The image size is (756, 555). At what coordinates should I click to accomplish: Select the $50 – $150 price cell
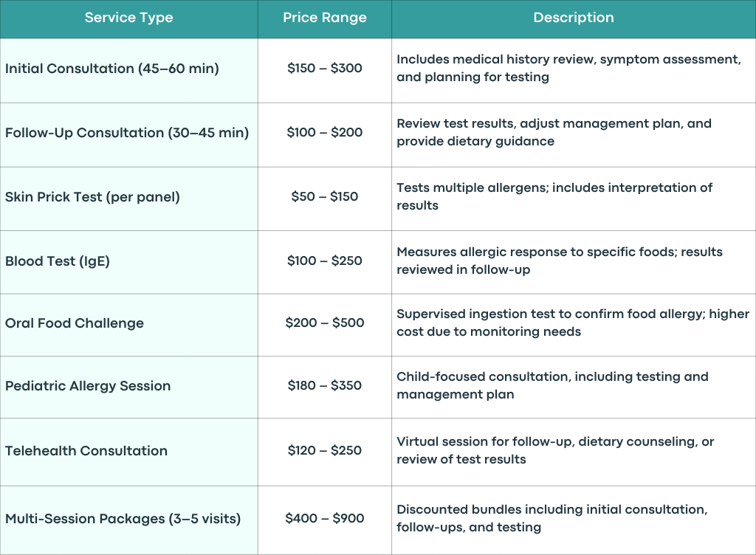(x=325, y=199)
